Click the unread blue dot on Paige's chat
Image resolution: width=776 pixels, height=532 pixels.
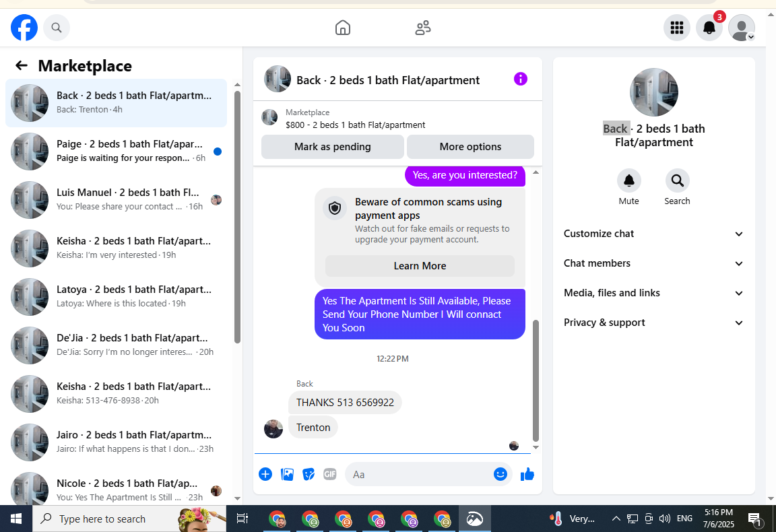pyautogui.click(x=218, y=152)
